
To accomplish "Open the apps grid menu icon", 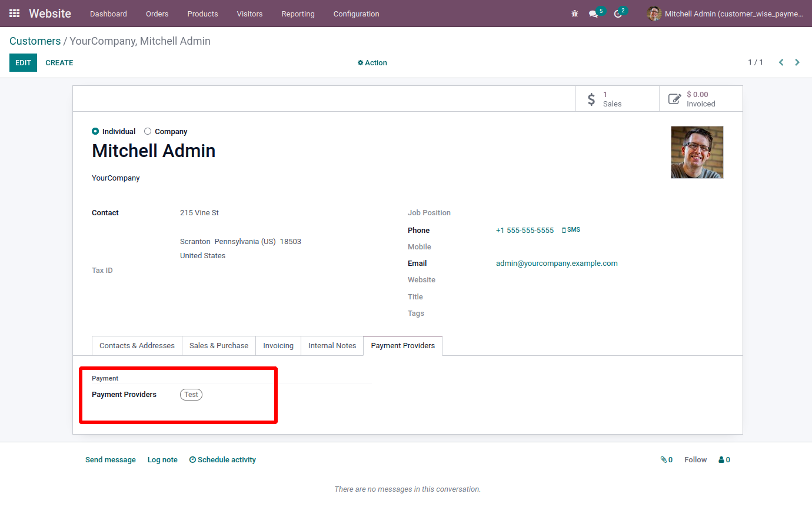I will click(14, 13).
